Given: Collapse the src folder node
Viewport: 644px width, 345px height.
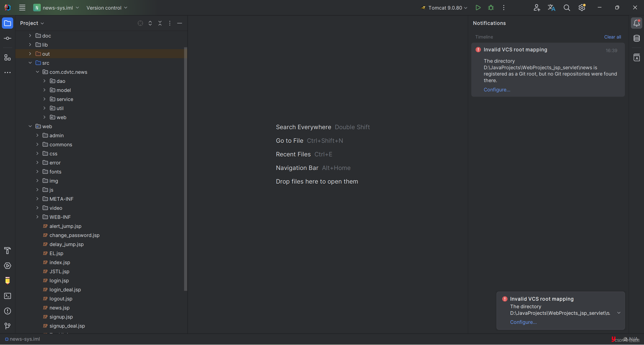Looking at the screenshot, I should point(30,63).
